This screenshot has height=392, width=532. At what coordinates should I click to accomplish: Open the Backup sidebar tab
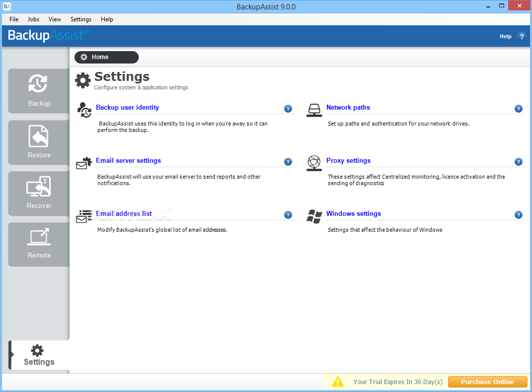[39, 91]
